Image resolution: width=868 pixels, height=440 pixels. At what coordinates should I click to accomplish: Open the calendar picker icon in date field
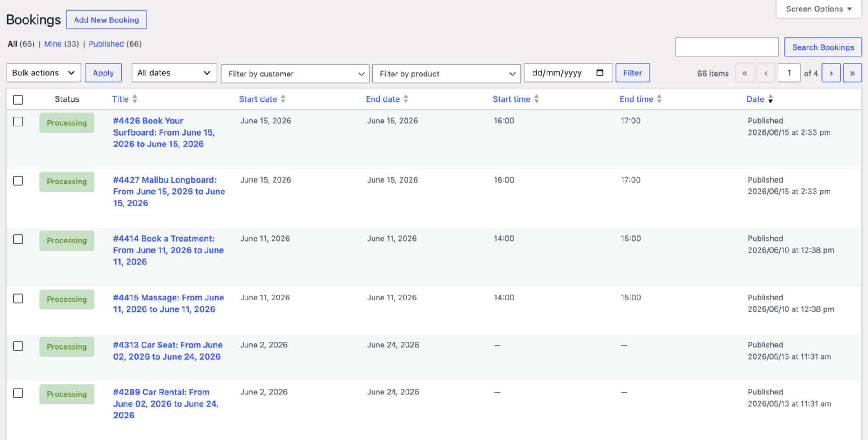pyautogui.click(x=600, y=73)
